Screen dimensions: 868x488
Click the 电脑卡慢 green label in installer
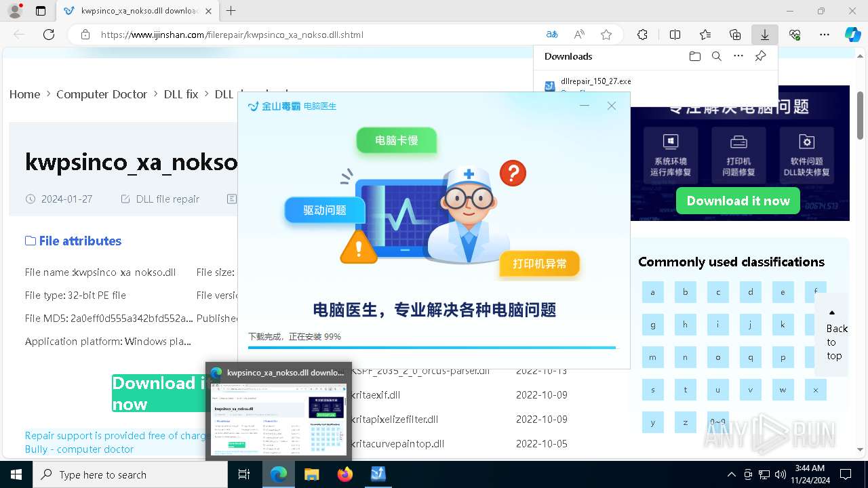(x=397, y=140)
